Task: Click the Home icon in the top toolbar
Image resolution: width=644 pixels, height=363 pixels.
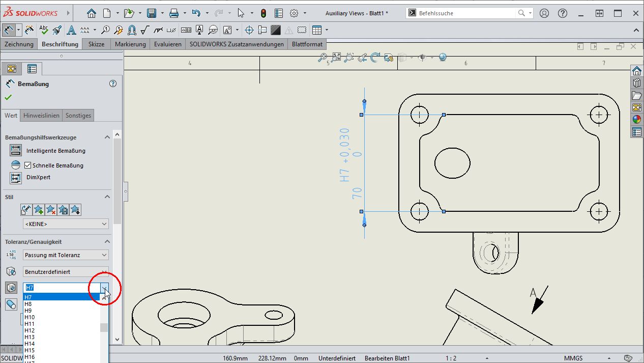Action: [91, 13]
